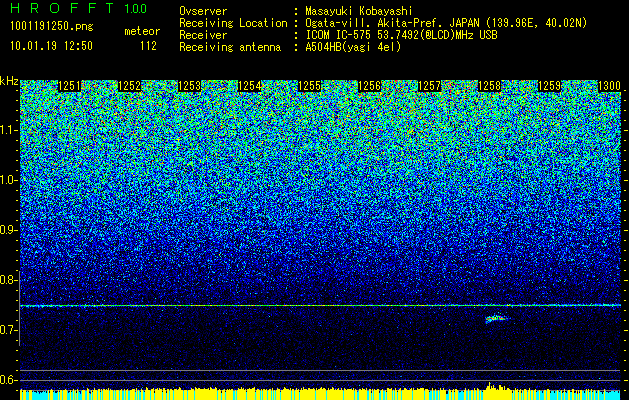Click the 1258 time marker label

489,86
